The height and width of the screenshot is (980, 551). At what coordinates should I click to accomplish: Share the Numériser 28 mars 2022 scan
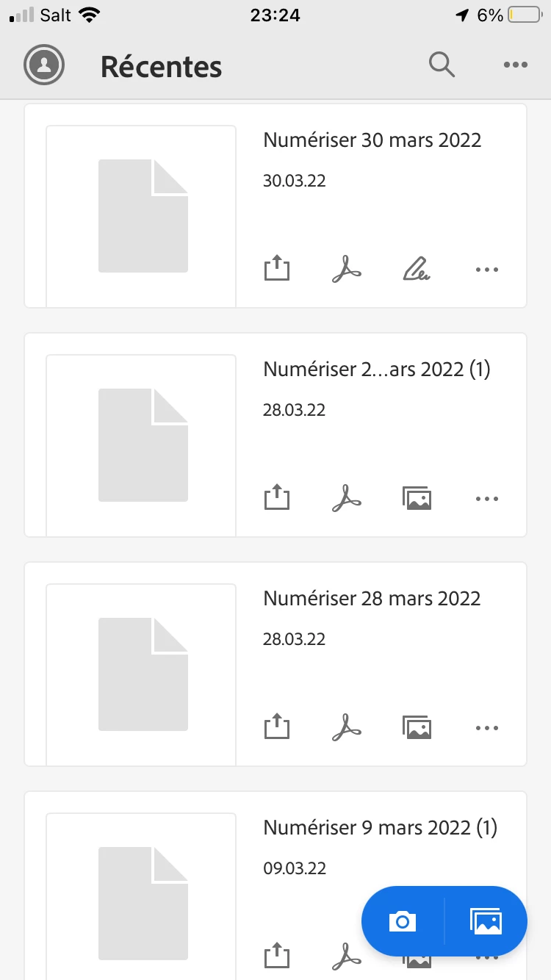(x=277, y=727)
